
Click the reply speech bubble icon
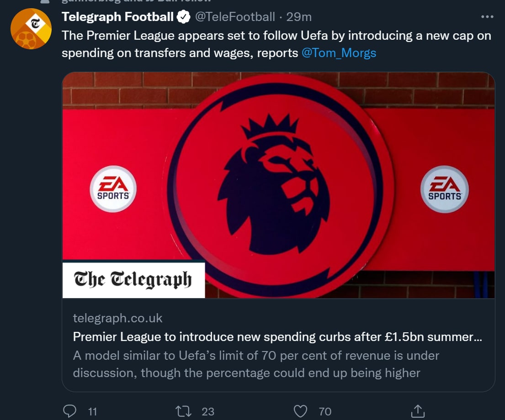click(x=69, y=411)
